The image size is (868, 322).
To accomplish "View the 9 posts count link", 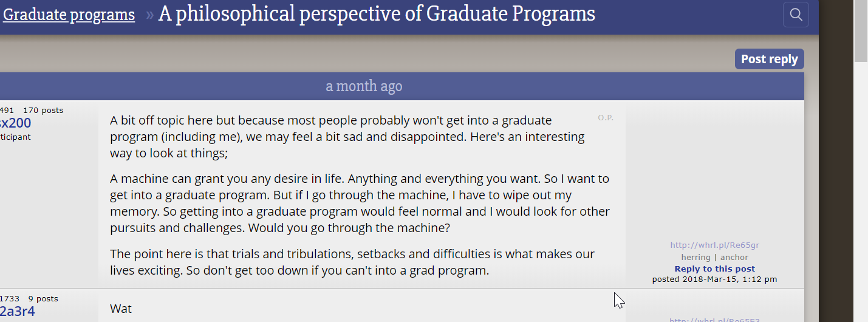I will [43, 298].
